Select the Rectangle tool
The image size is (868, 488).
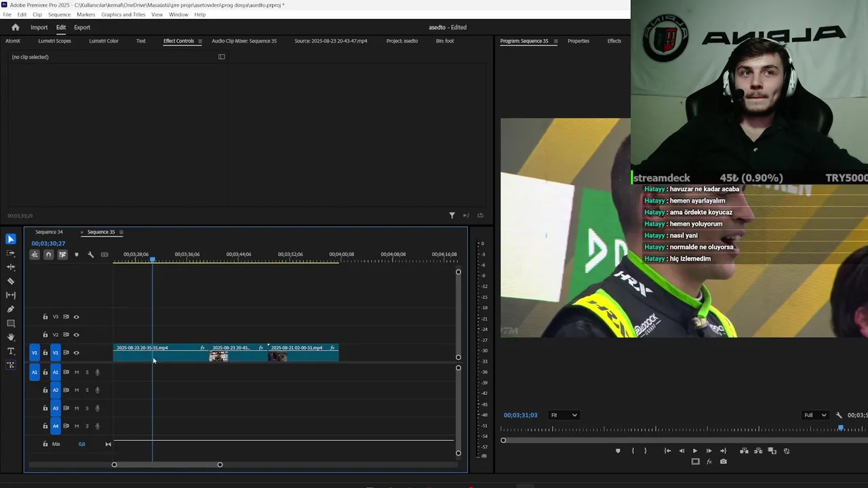click(10, 323)
